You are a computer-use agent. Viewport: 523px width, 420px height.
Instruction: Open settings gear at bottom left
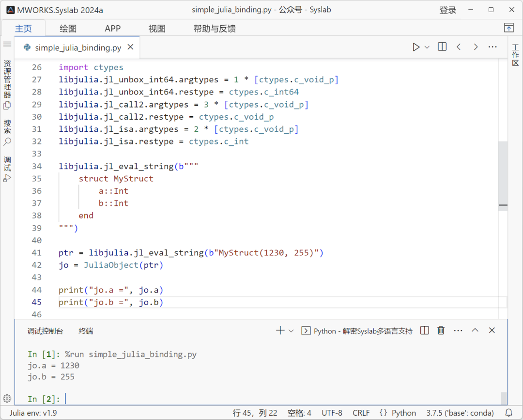coord(7,398)
